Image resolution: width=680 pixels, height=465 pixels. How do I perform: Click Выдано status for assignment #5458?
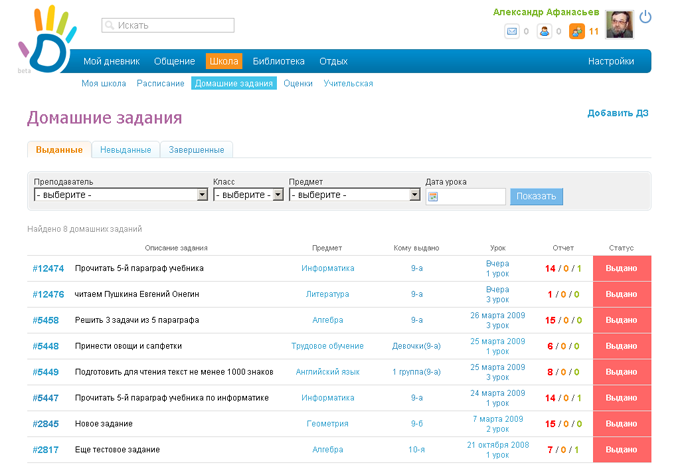click(x=621, y=320)
